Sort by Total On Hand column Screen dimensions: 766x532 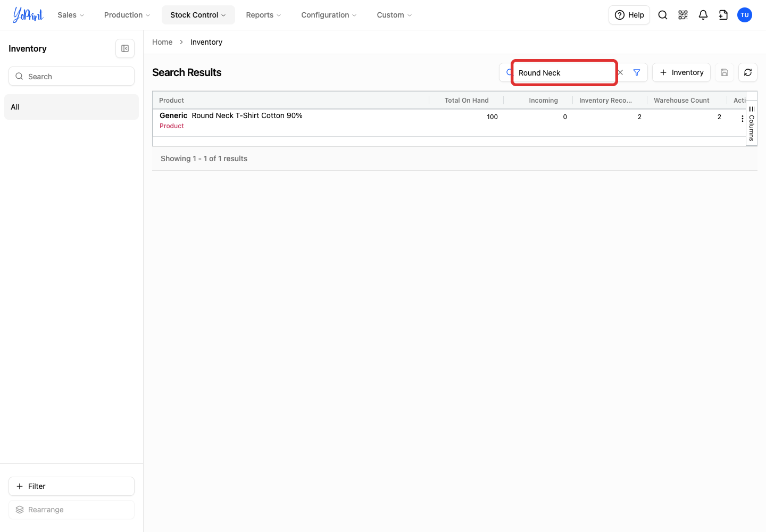pyautogui.click(x=467, y=100)
